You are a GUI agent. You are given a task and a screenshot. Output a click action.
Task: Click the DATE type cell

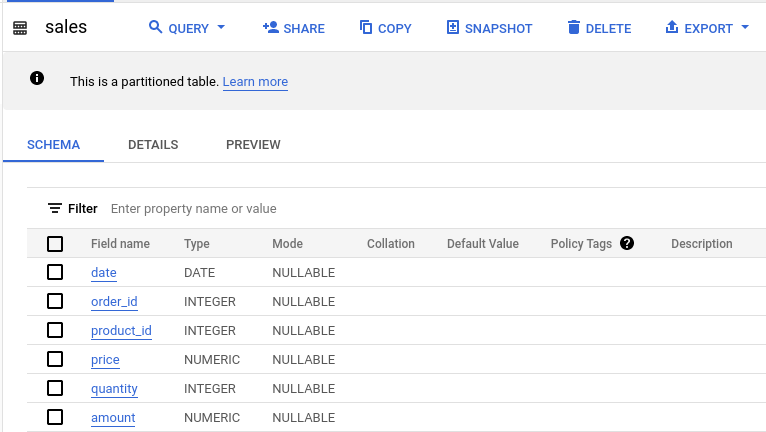(x=199, y=273)
